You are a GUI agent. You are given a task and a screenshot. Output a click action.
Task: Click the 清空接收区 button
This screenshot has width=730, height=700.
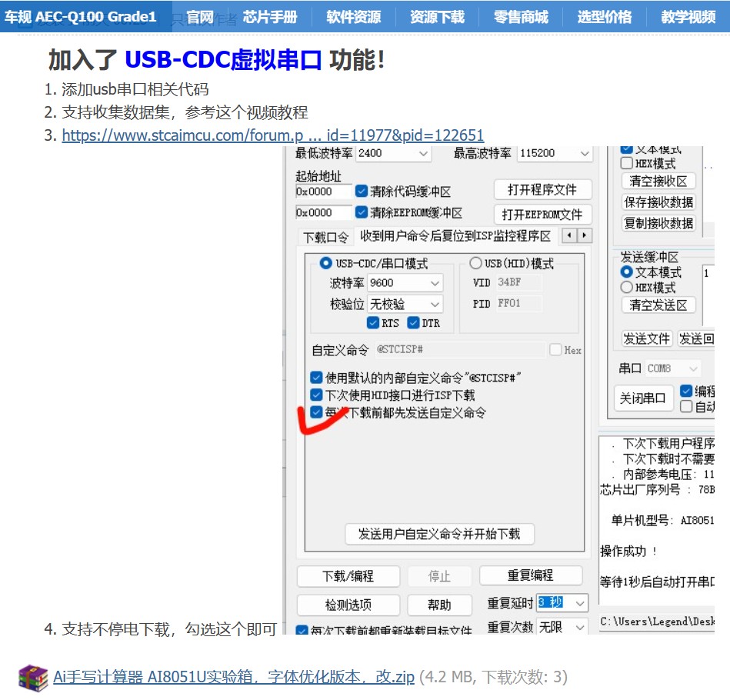[x=658, y=181]
